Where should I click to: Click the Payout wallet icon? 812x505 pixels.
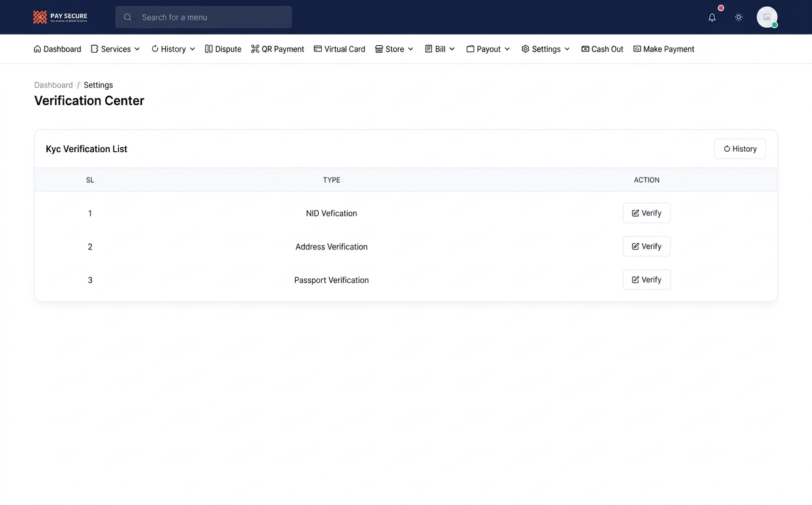click(x=470, y=49)
